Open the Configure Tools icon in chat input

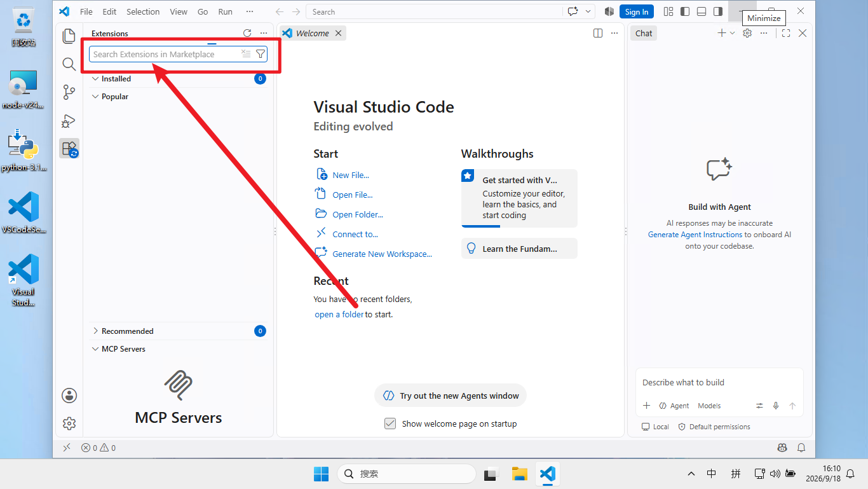759,406
